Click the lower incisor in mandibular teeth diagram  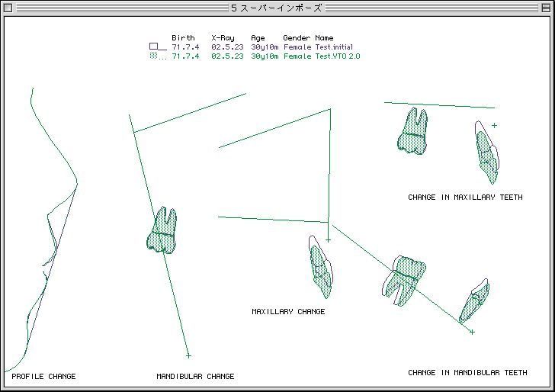coord(475,301)
